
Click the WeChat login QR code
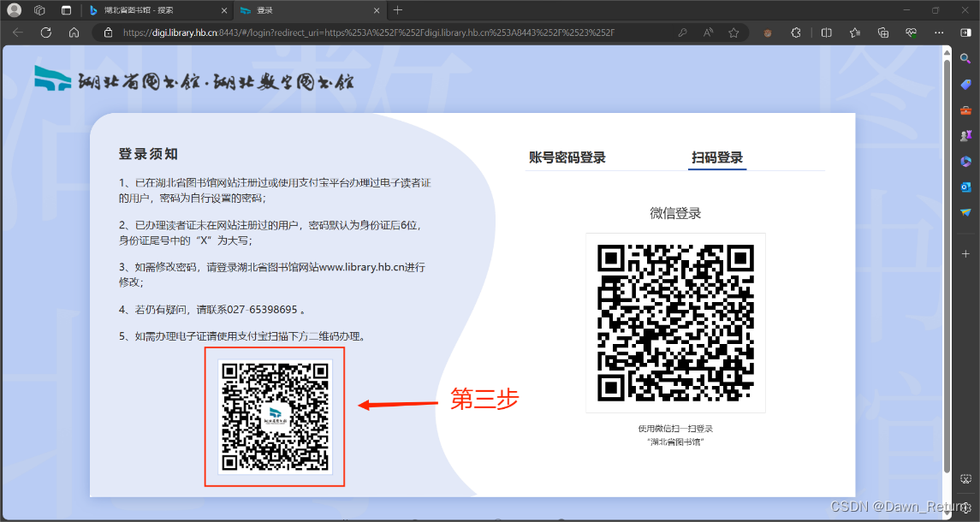click(675, 323)
